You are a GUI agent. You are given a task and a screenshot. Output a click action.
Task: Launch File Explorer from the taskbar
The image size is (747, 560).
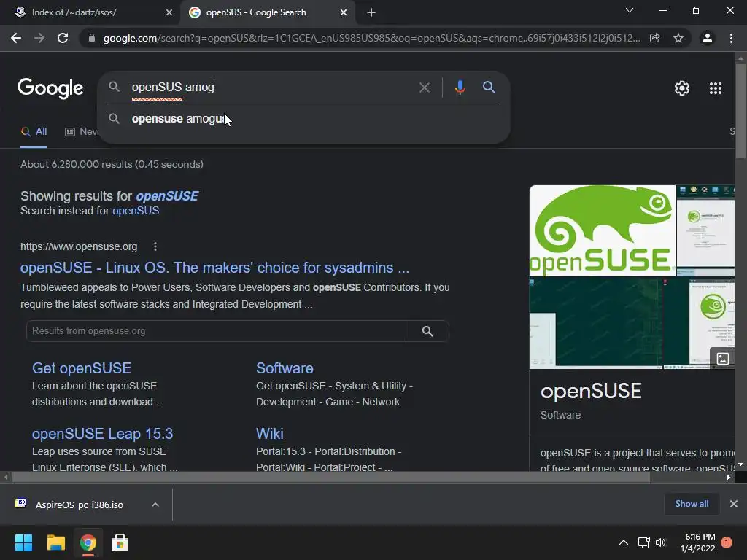55,542
